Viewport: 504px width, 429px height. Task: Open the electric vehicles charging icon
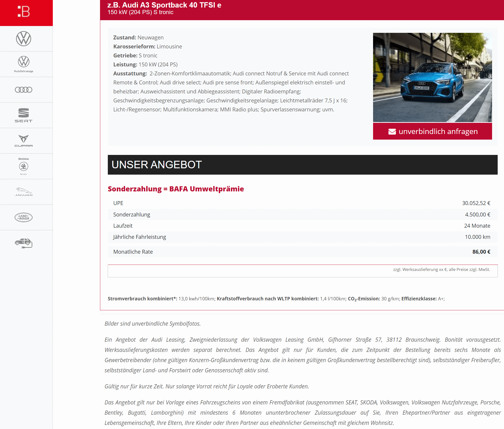(24, 243)
